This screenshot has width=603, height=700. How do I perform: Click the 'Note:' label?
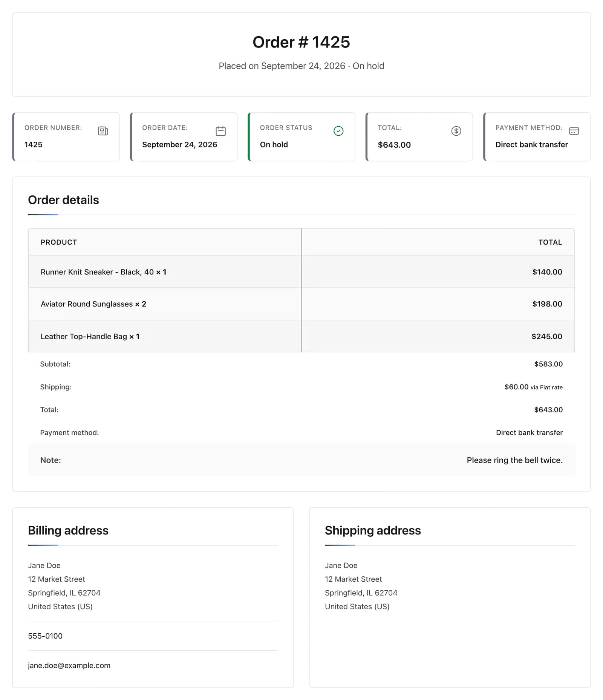tap(51, 460)
